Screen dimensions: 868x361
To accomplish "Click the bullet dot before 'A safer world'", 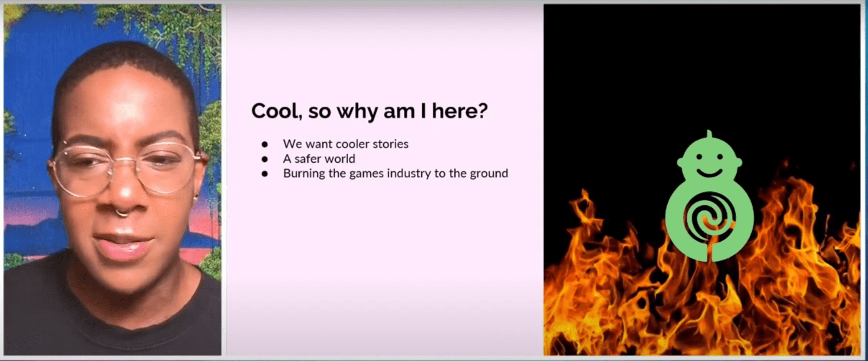I will pos(264,159).
